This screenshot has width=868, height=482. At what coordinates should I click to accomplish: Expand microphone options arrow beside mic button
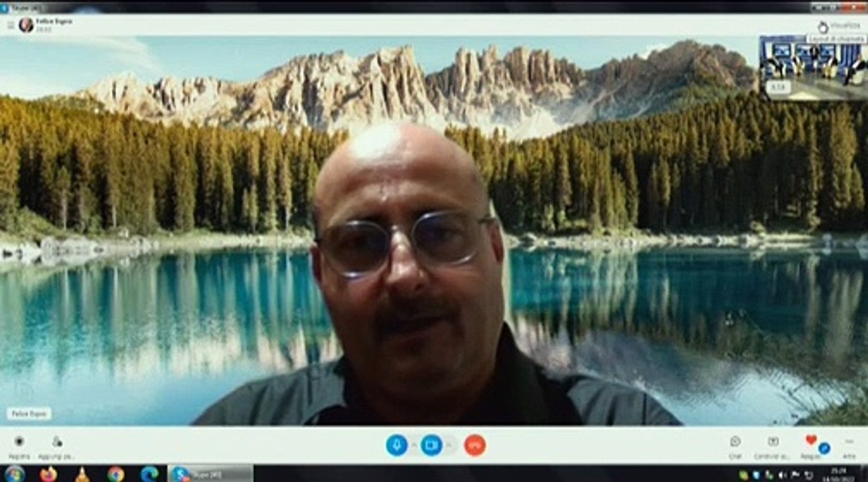tap(414, 445)
